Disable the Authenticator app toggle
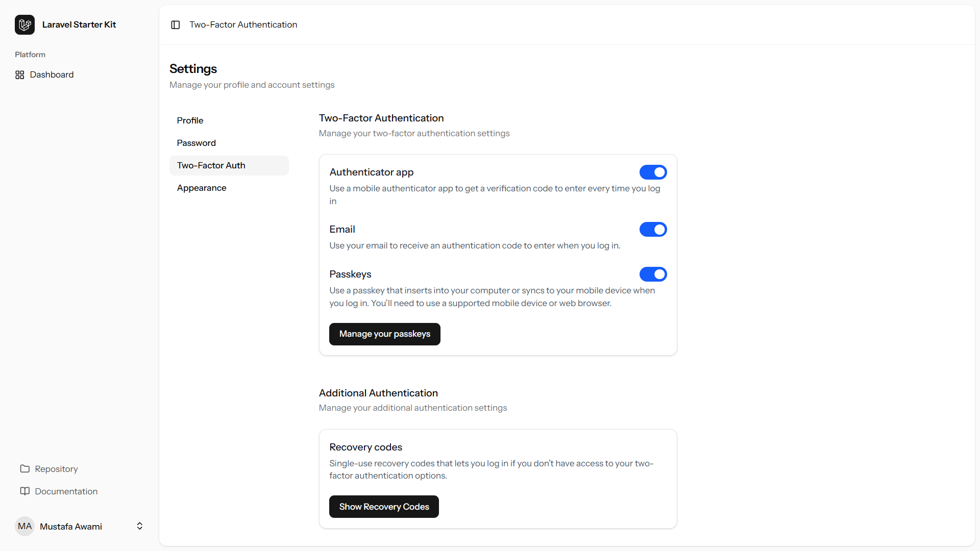The width and height of the screenshot is (980, 551). [x=653, y=172]
